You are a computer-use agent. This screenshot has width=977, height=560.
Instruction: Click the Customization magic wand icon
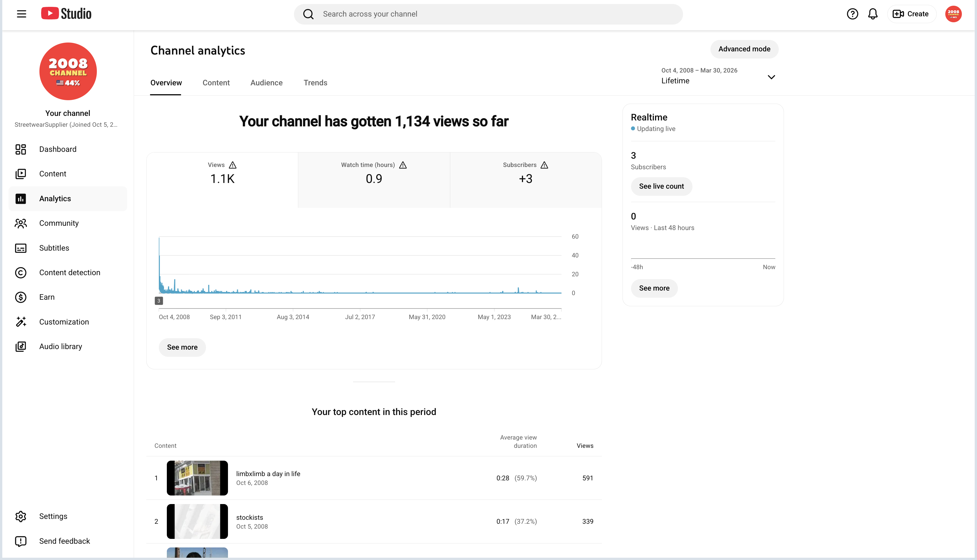pyautogui.click(x=21, y=322)
